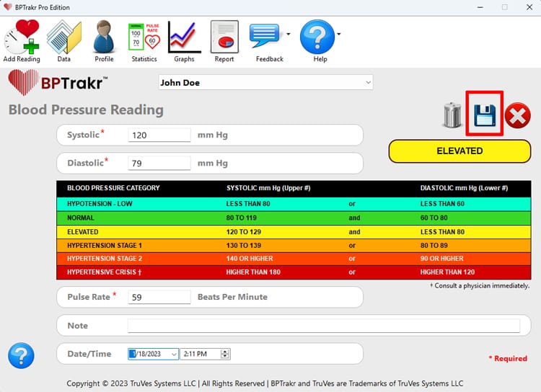Image resolution: width=541 pixels, height=392 pixels.
Task: Click the Feedback speech bubble icon
Action: point(265,36)
